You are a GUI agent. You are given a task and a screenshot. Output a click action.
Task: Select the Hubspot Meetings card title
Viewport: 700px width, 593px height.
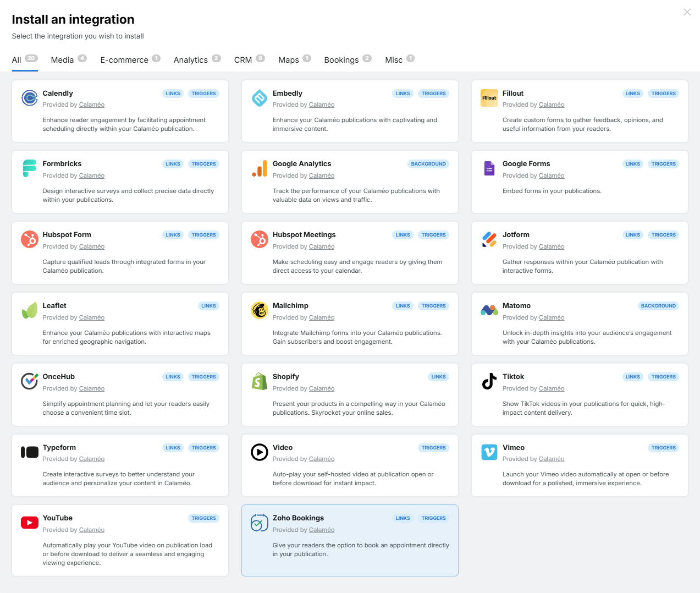tap(304, 235)
